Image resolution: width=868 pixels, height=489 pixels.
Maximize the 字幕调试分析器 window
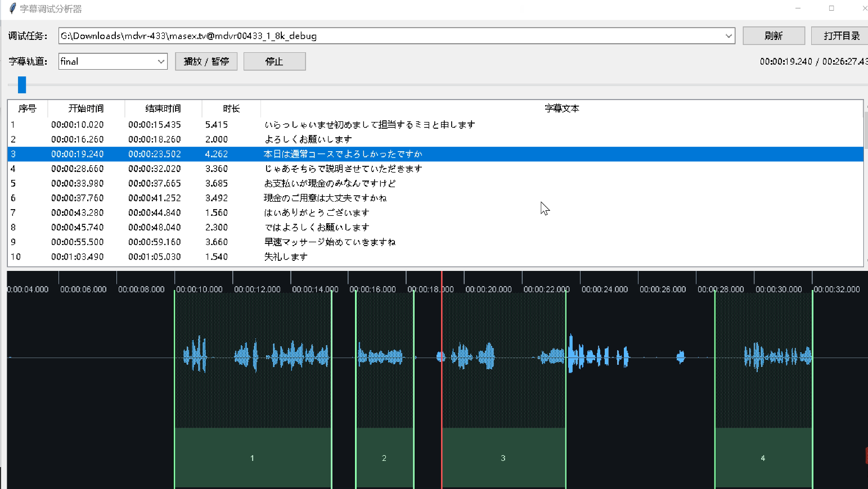click(x=831, y=8)
